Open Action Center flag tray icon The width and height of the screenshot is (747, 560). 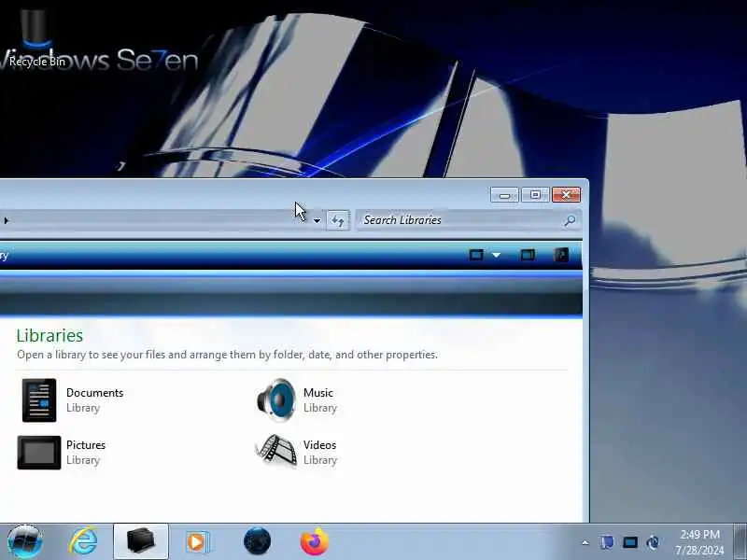[607, 542]
